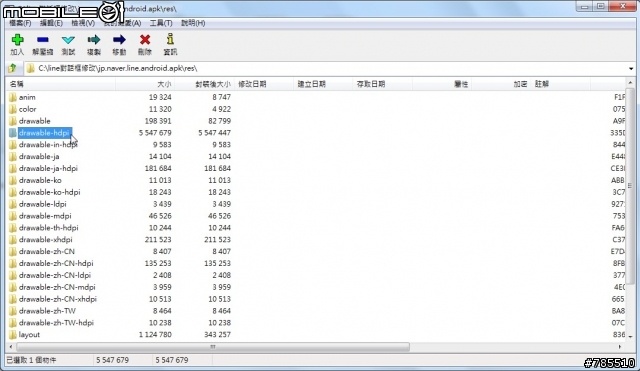The image size is (640, 371).
Task: Click the size value 46 526 in the Size column
Action: [160, 215]
